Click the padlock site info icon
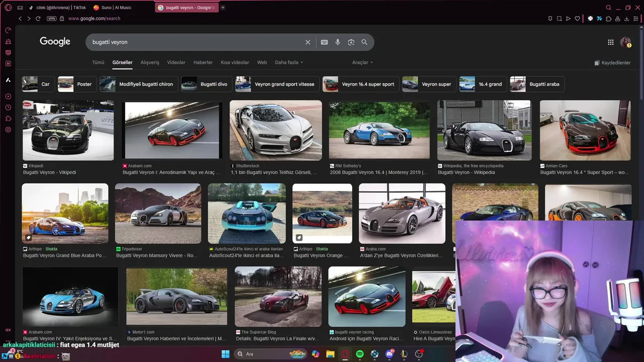Viewport: 644px width, 362px height. pos(62,19)
